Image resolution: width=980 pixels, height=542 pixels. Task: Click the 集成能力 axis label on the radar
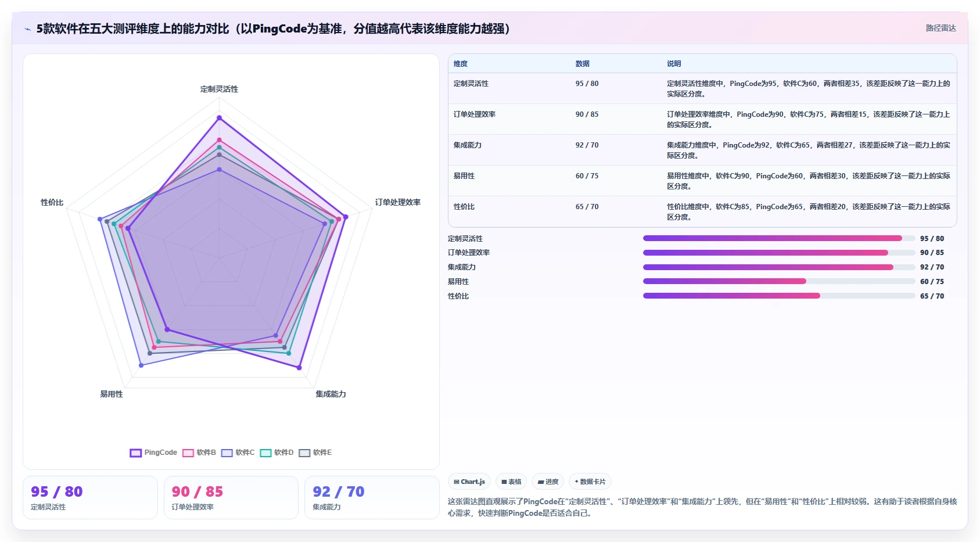pyautogui.click(x=331, y=394)
